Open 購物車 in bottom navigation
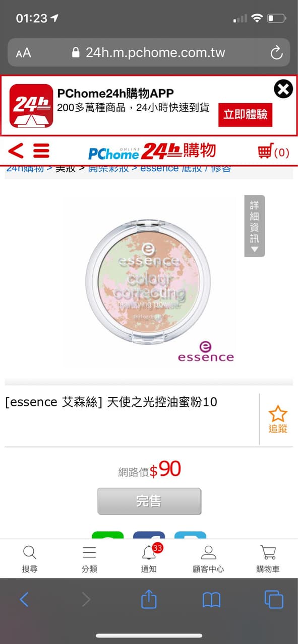The image size is (298, 644). click(268, 559)
